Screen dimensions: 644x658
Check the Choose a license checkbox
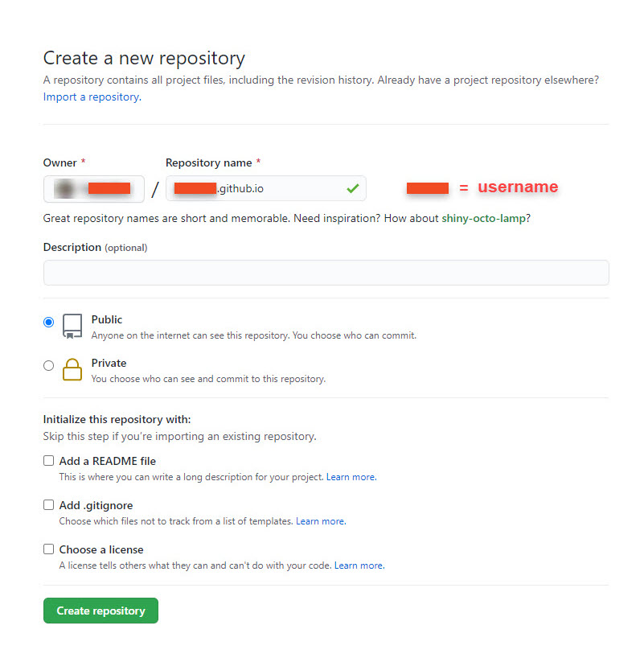(48, 549)
